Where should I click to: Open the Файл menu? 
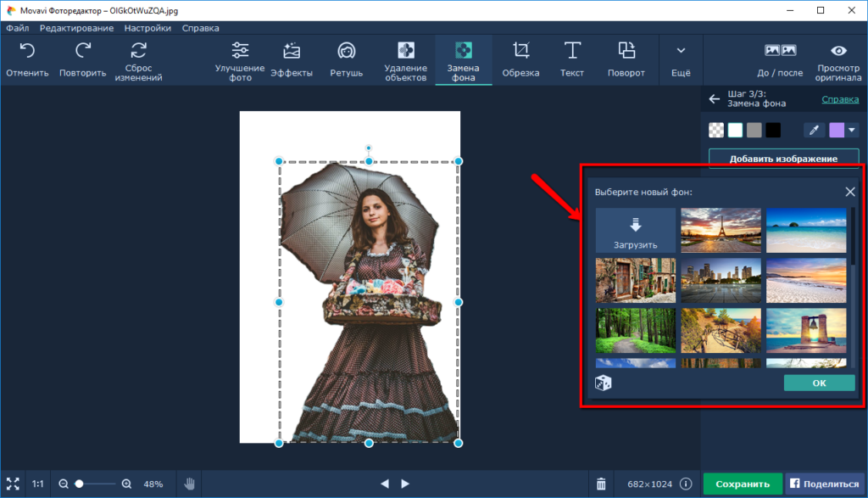click(18, 28)
